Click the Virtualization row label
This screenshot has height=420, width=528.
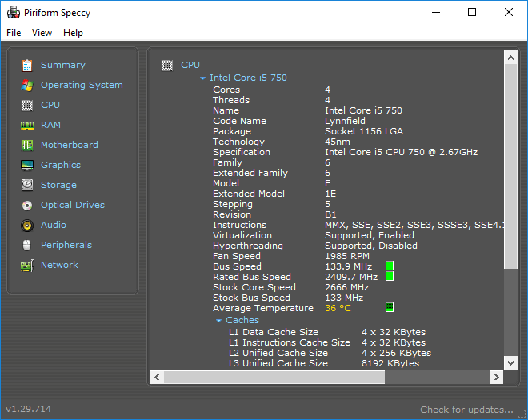pos(242,235)
